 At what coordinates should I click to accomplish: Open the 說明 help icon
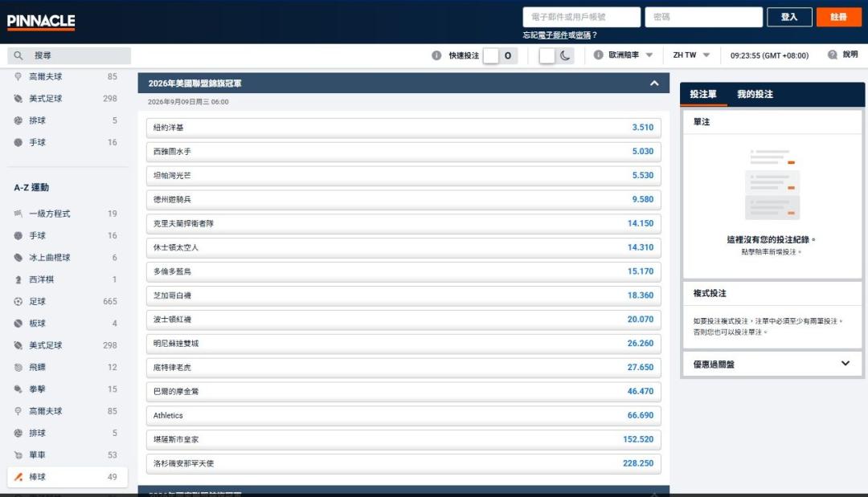tap(833, 55)
